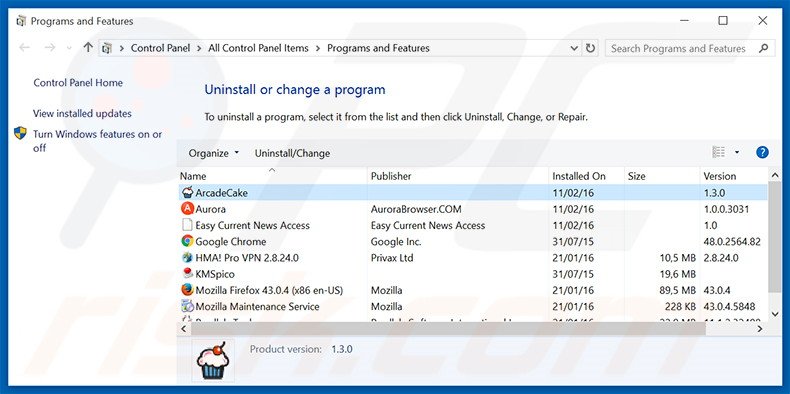Sort by the Publisher column header
This screenshot has height=394, width=790.
458,176
